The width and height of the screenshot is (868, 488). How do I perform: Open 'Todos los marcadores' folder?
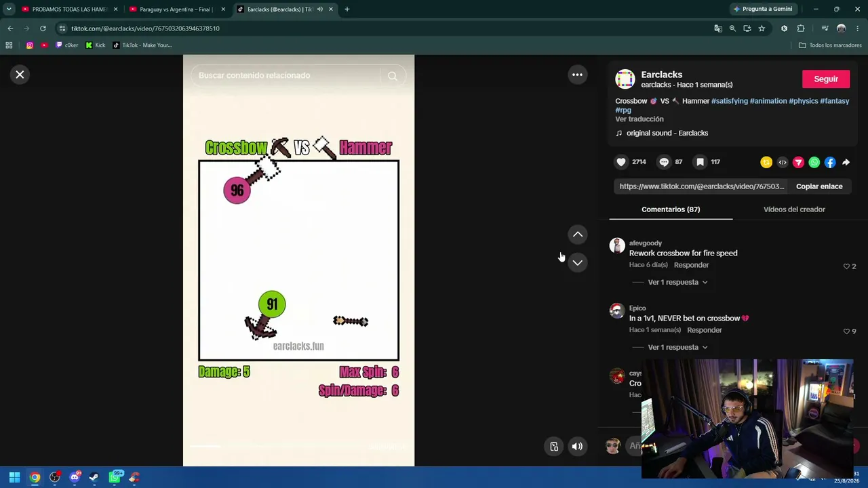pyautogui.click(x=830, y=45)
